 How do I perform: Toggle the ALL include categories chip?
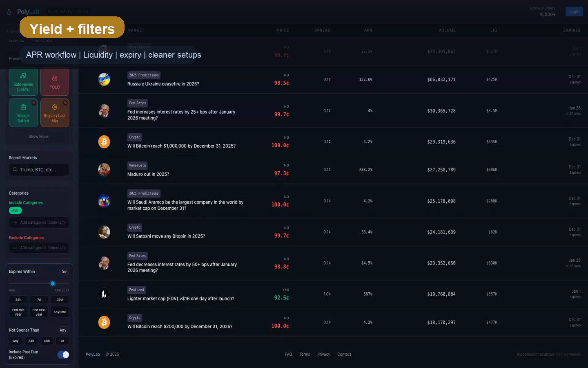click(15, 211)
